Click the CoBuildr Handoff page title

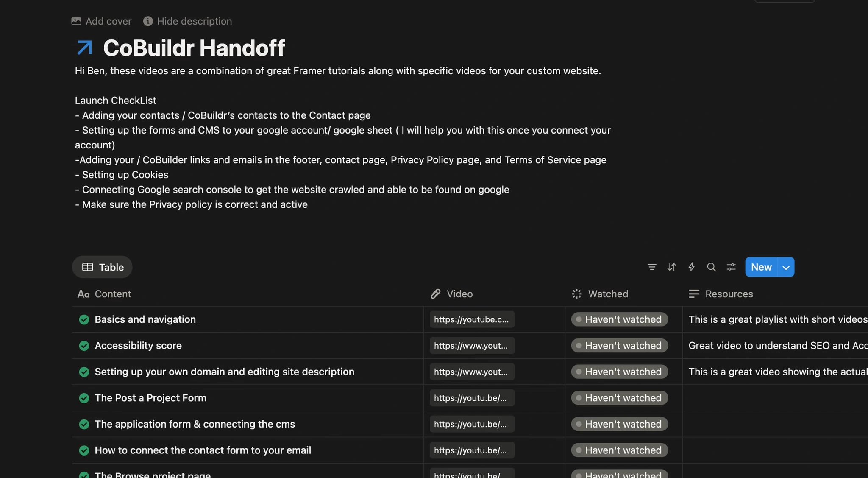194,48
